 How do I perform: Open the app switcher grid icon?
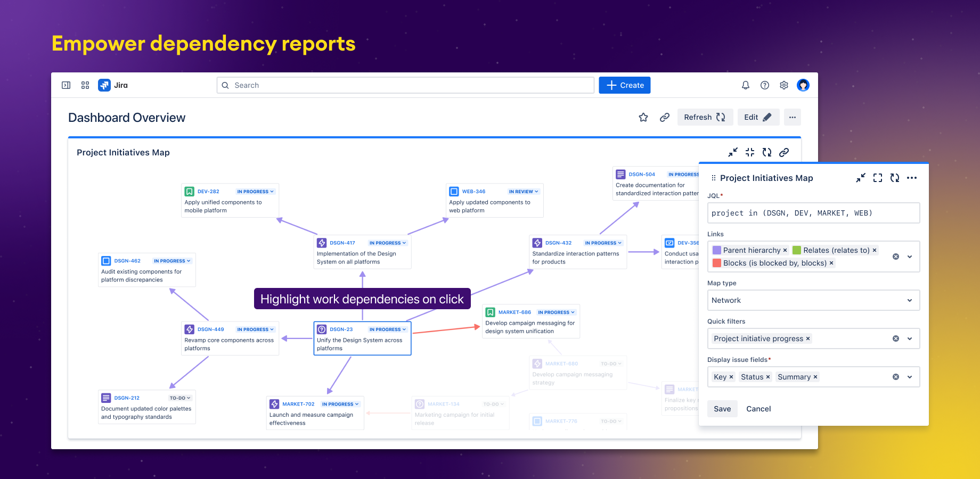point(85,85)
